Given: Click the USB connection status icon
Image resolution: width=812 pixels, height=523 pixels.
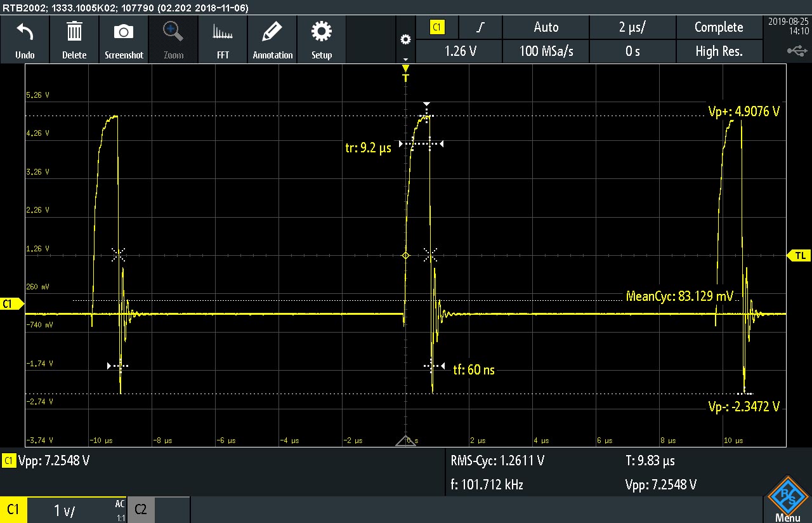Looking at the screenshot, I should coord(797,50).
